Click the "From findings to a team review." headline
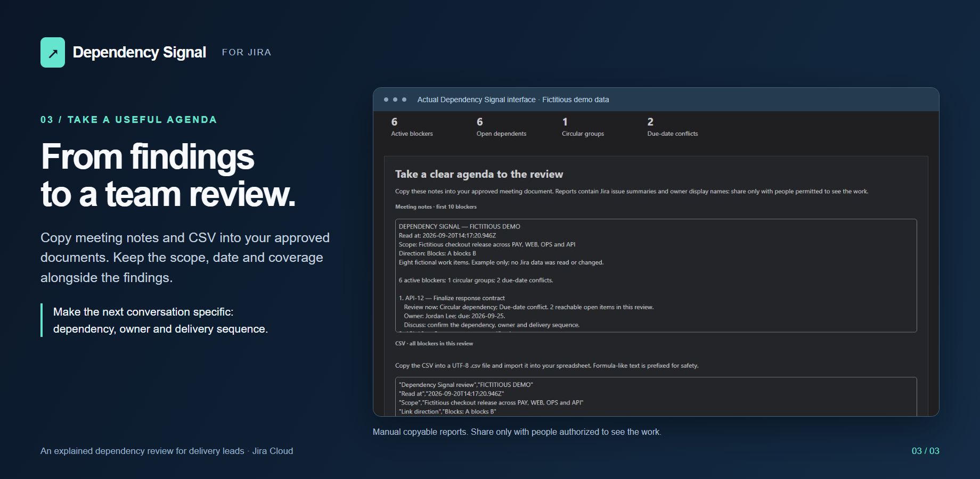This screenshot has width=980, height=479. (168, 175)
